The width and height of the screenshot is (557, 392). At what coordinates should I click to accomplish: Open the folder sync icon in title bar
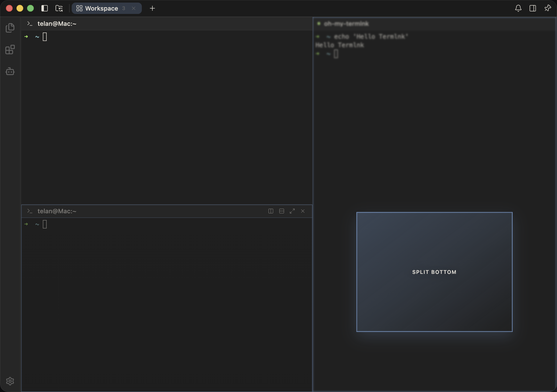[59, 8]
